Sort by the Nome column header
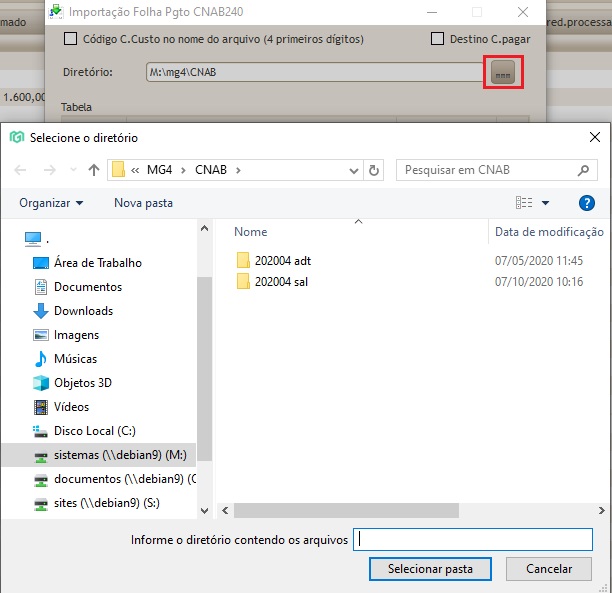The image size is (612, 593). pyautogui.click(x=251, y=232)
